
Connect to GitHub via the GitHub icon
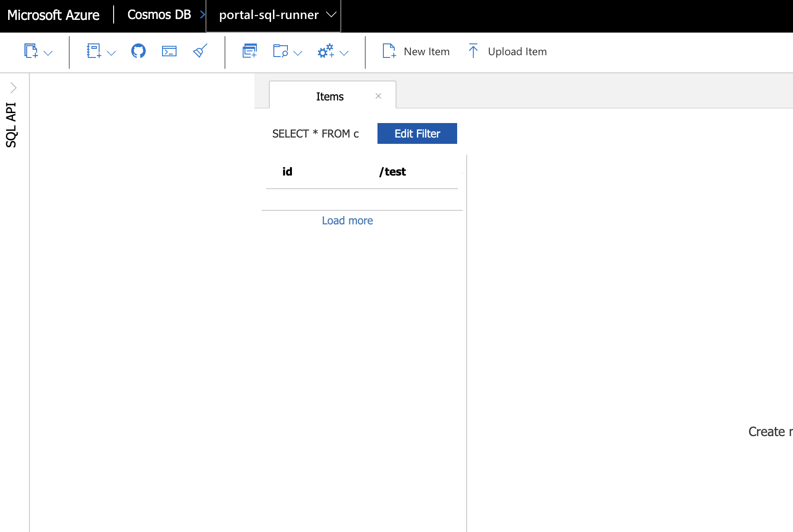(x=139, y=51)
